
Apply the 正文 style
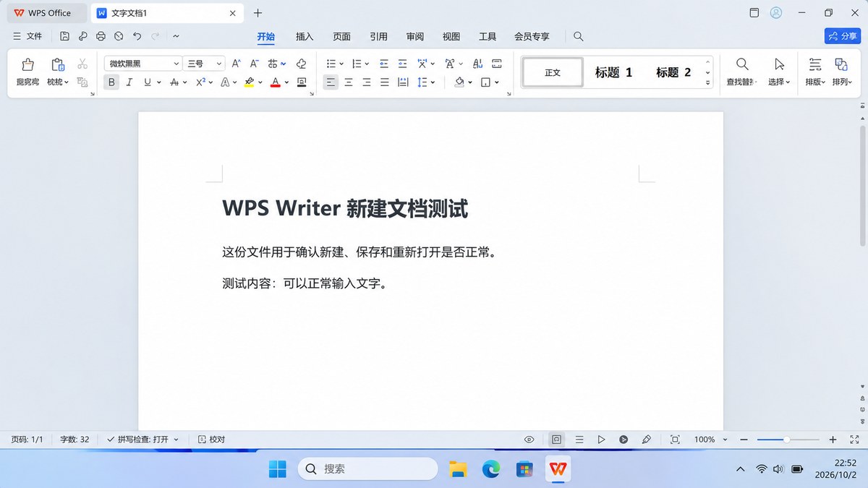553,72
